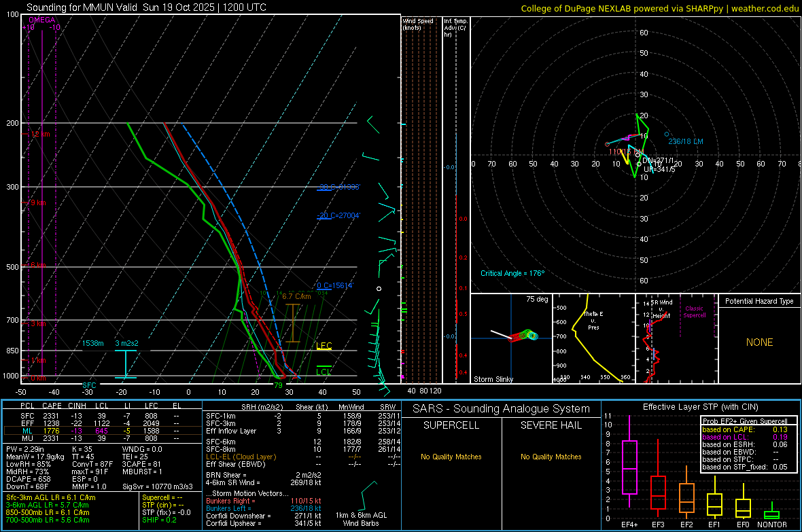The width and height of the screenshot is (802, 532).
Task: Select the 9 km height marker
Action: 38,202
